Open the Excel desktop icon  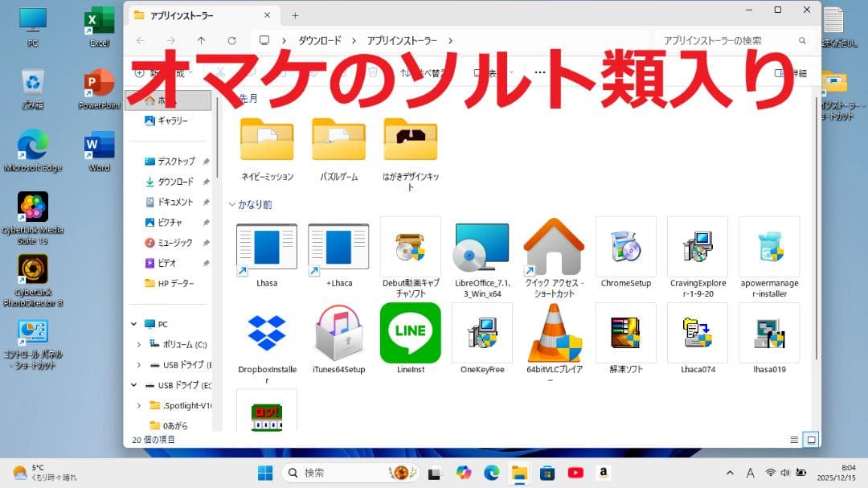point(99,27)
